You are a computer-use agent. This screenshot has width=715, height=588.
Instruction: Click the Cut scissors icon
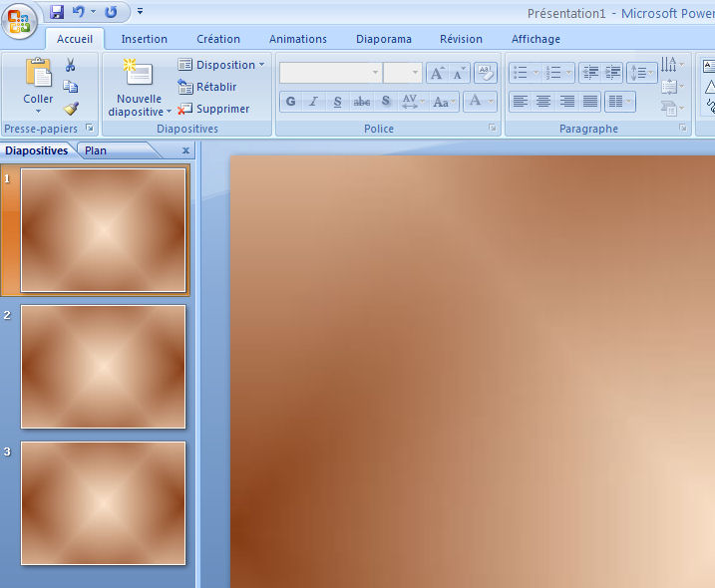71,65
